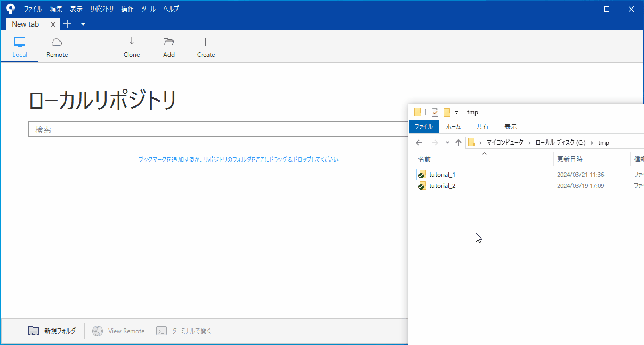Open the Explorer 表示 ribbon tab
This screenshot has width=644, height=345.
(510, 126)
